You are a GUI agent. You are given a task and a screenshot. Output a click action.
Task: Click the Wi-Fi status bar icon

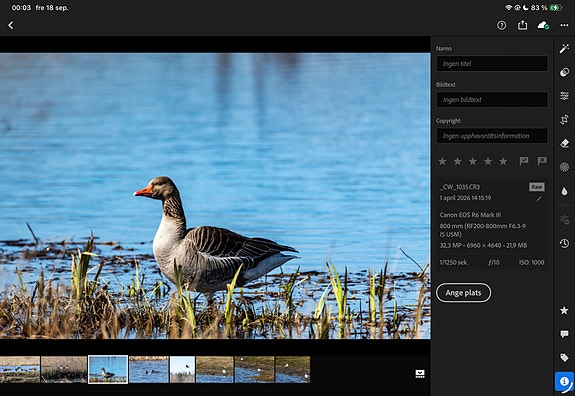508,8
